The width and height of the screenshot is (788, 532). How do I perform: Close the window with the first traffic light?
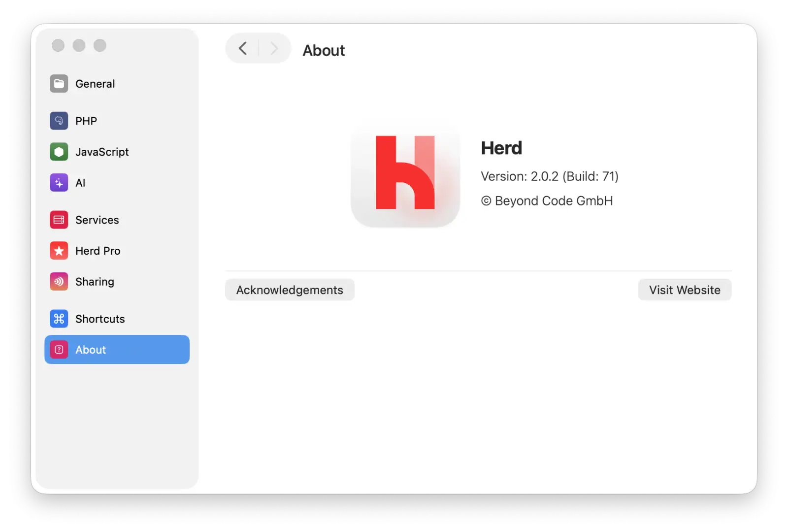[x=58, y=45]
